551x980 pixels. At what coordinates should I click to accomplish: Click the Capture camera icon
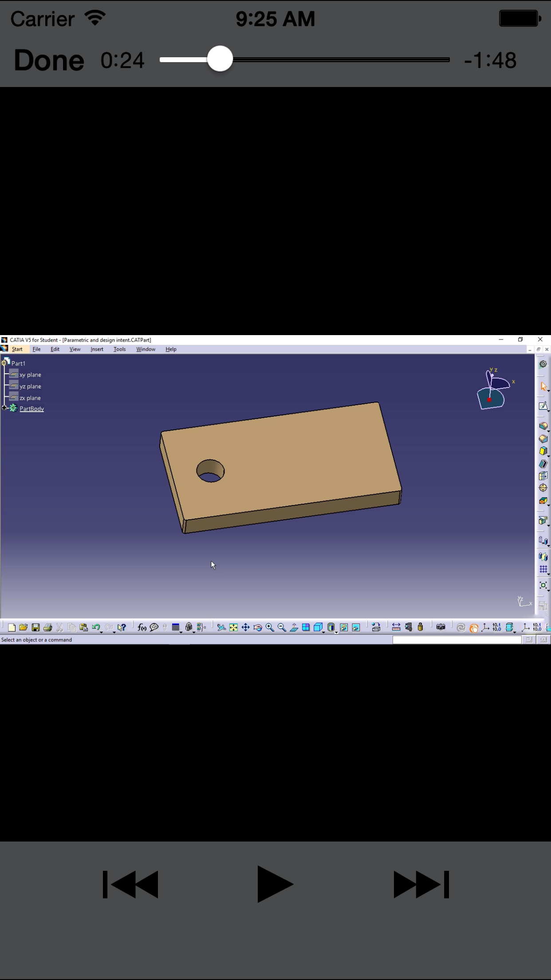[x=441, y=627]
